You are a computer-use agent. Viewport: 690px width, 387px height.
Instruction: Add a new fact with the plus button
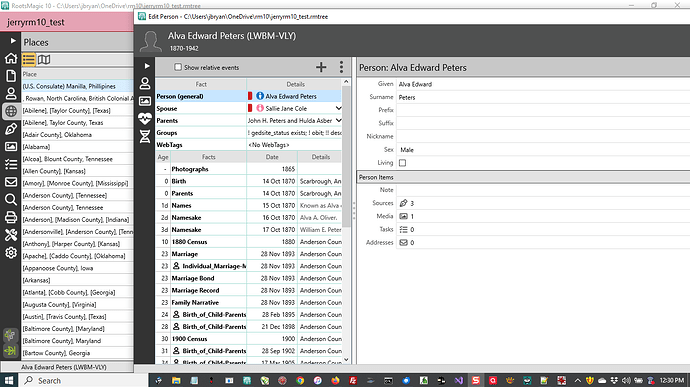coord(321,67)
